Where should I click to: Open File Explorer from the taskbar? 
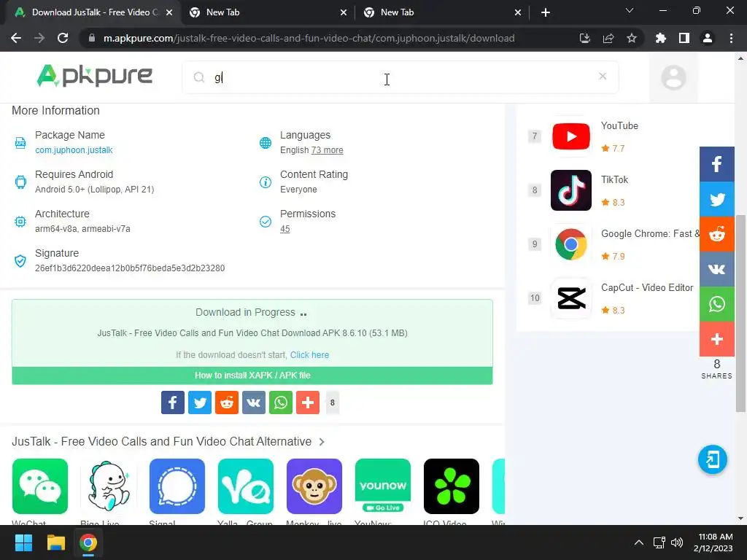55,542
